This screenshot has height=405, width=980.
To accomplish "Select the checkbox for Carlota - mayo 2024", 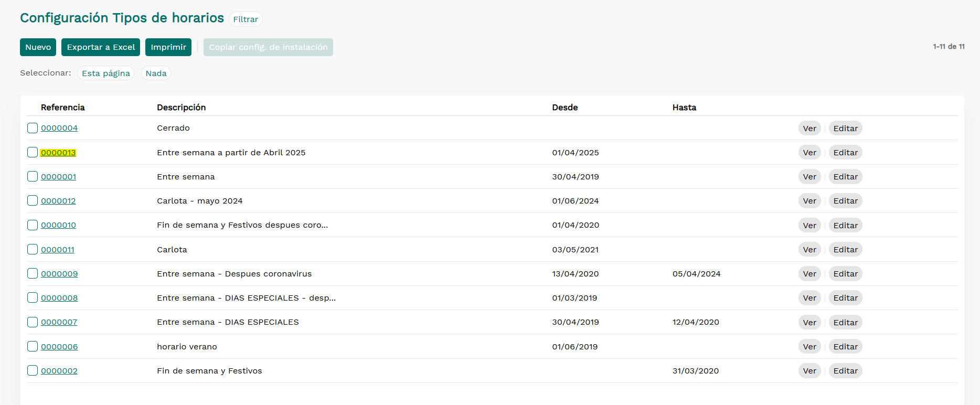I will tap(33, 201).
